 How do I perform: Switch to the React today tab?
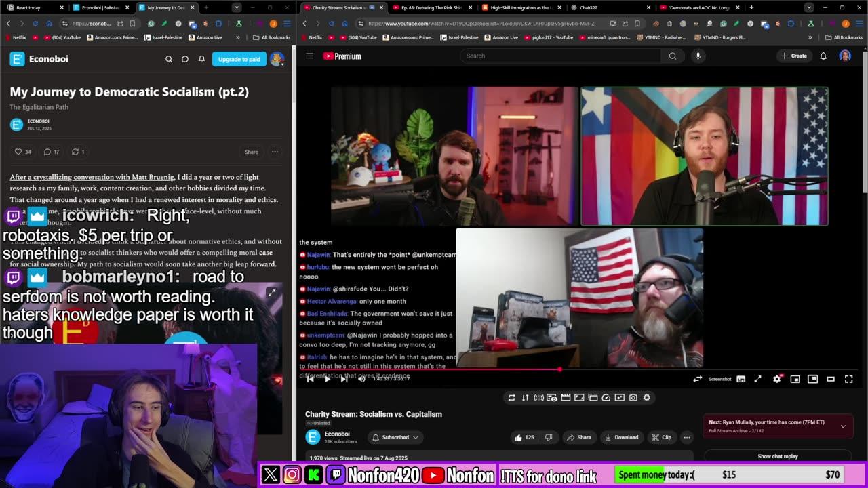pos(34,7)
